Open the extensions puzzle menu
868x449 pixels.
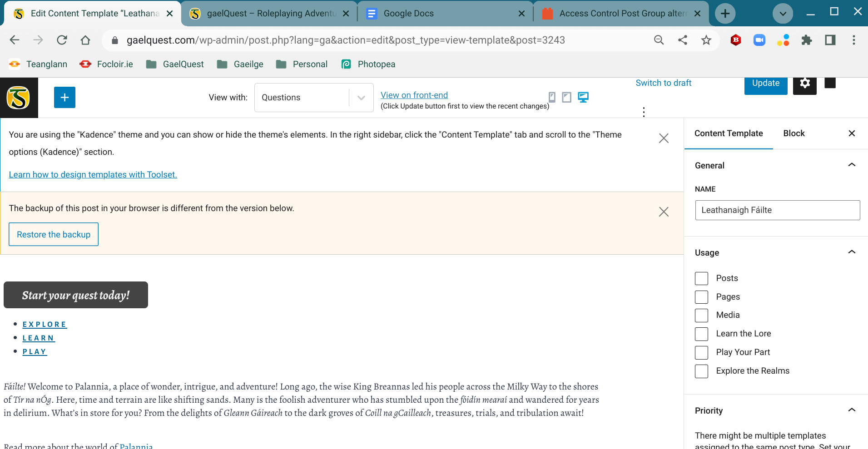(807, 40)
